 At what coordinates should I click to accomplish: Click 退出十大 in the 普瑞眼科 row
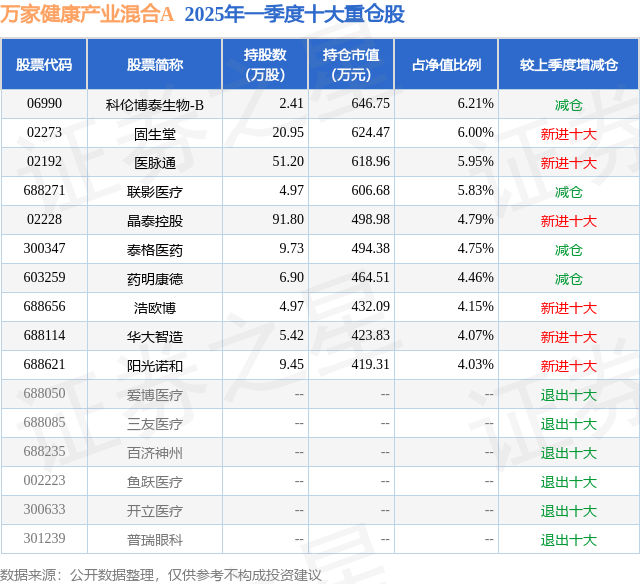569,540
